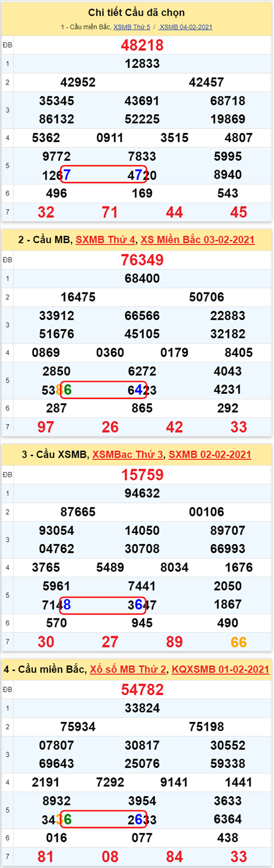Select fourth prize number 7292
This screenshot has width=274, height=868.
click(110, 782)
